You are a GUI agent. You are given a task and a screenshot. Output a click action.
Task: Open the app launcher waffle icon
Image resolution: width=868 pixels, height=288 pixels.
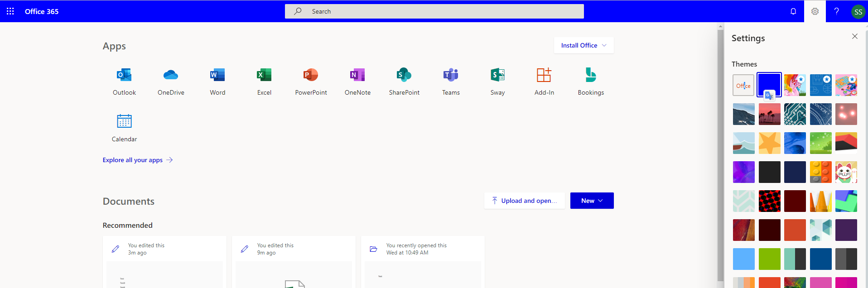coord(10,11)
